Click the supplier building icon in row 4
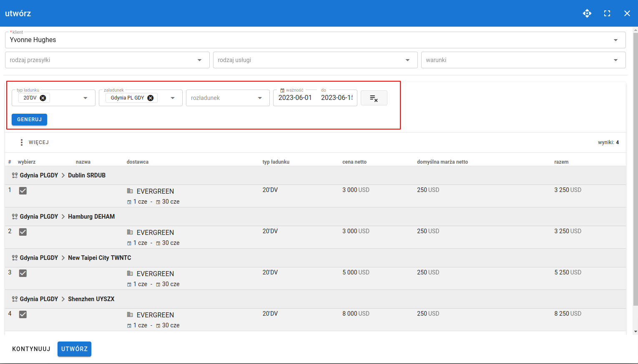This screenshot has width=638, height=364. click(130, 314)
